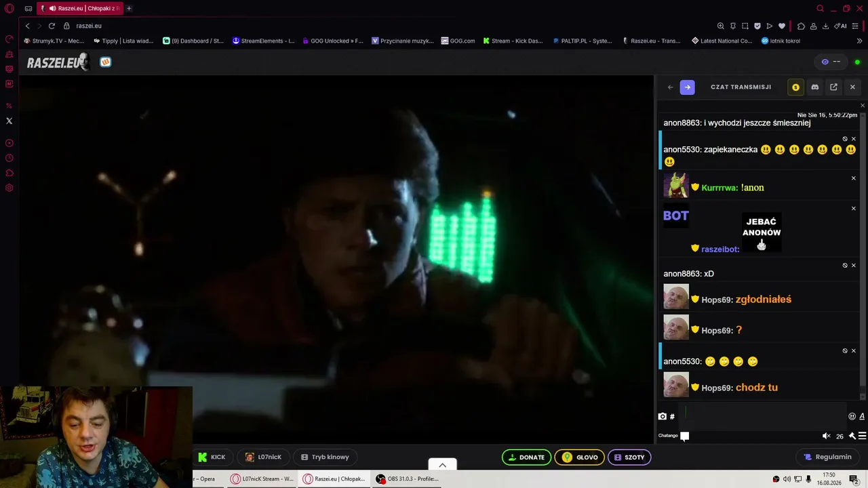The width and height of the screenshot is (868, 488).
Task: Open Strumyk.TV bookmark
Action: click(54, 41)
